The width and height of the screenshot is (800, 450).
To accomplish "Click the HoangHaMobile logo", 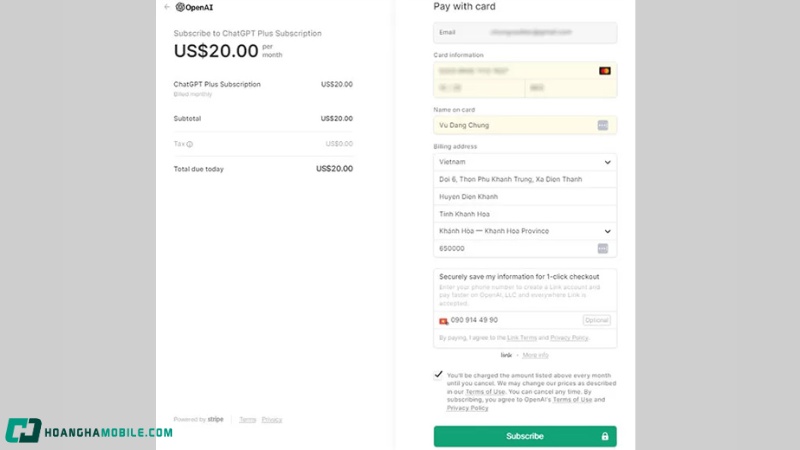I will tap(88, 431).
